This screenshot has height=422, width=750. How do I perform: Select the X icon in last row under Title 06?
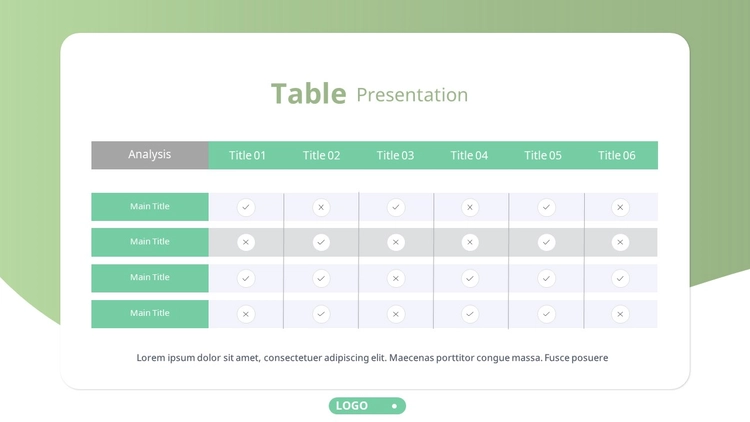tap(620, 314)
